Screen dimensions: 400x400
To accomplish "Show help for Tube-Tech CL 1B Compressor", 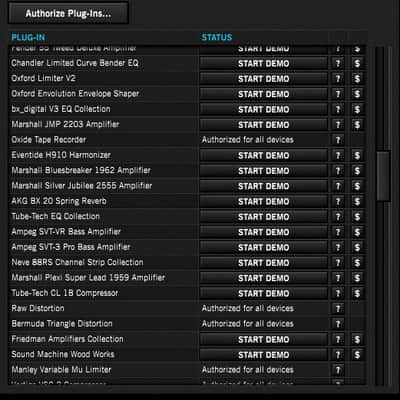I will (338, 293).
